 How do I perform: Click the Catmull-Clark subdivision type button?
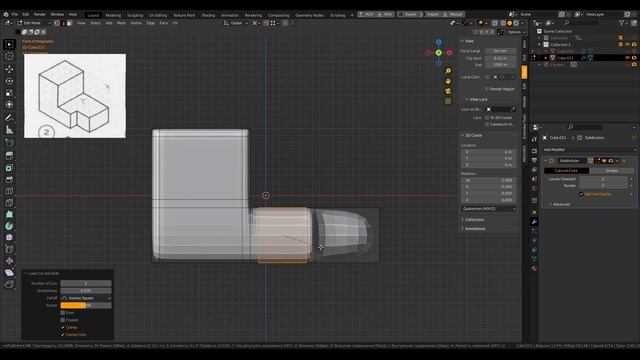[x=566, y=171]
